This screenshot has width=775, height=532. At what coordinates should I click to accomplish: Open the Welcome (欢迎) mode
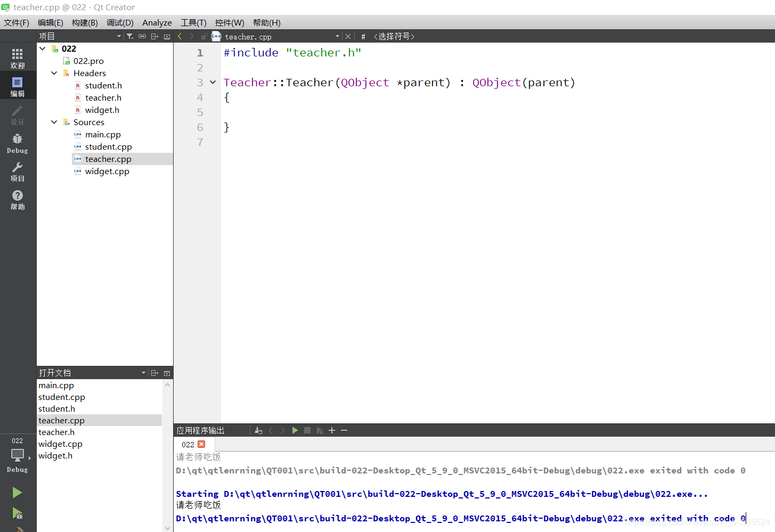click(18, 58)
